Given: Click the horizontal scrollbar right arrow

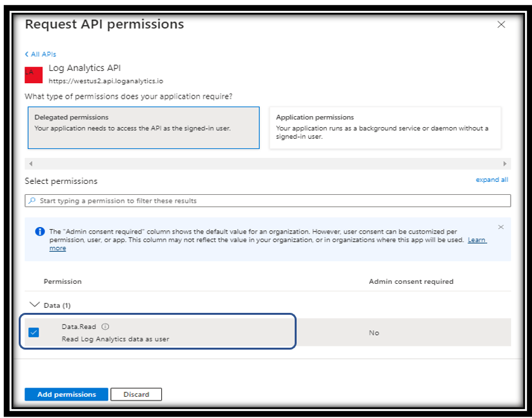Looking at the screenshot, I should [x=505, y=164].
